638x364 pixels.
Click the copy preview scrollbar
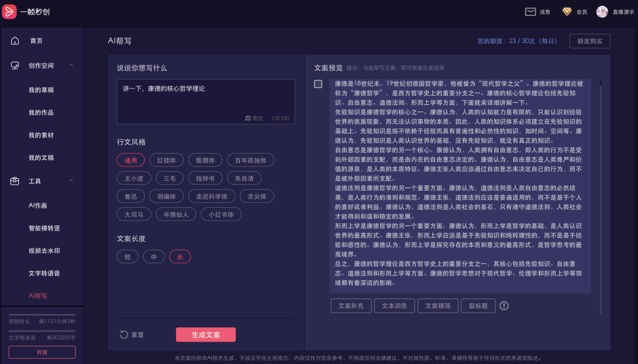point(601,196)
